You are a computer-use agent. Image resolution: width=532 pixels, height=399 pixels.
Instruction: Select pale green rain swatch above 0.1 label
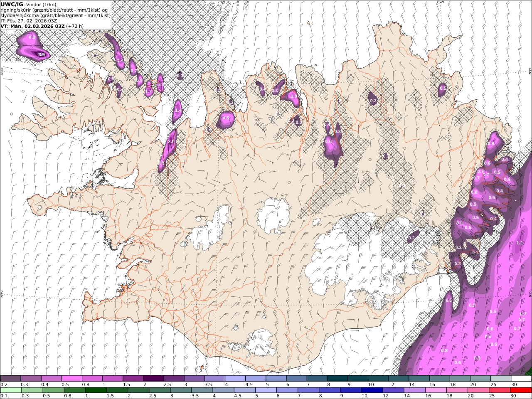click(10, 390)
